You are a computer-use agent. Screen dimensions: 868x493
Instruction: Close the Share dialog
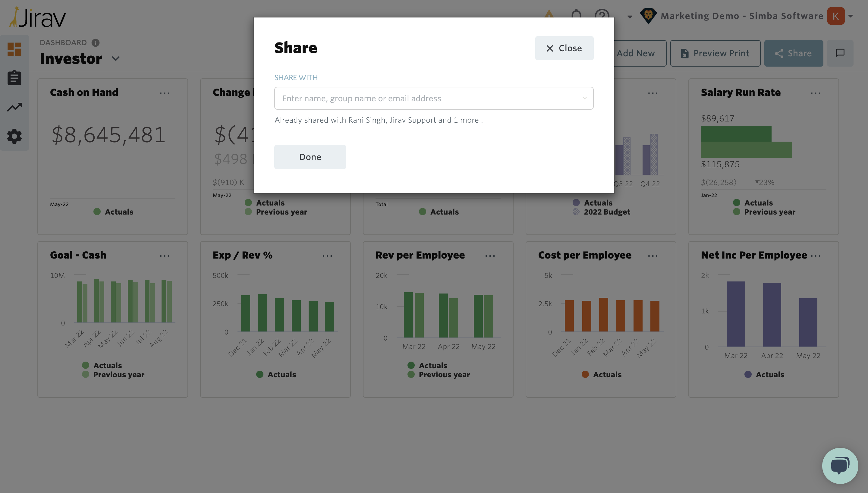click(564, 48)
